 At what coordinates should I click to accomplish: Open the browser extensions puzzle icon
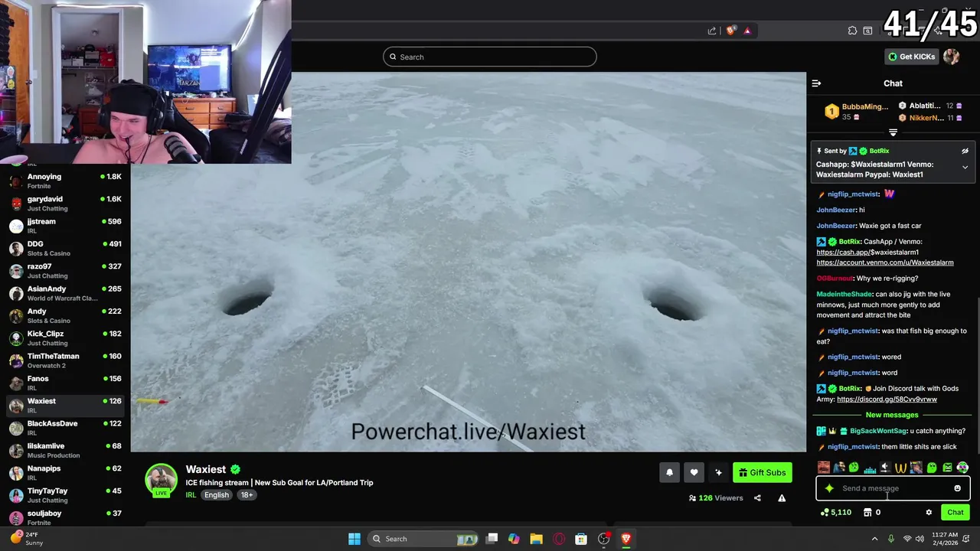coord(852,31)
